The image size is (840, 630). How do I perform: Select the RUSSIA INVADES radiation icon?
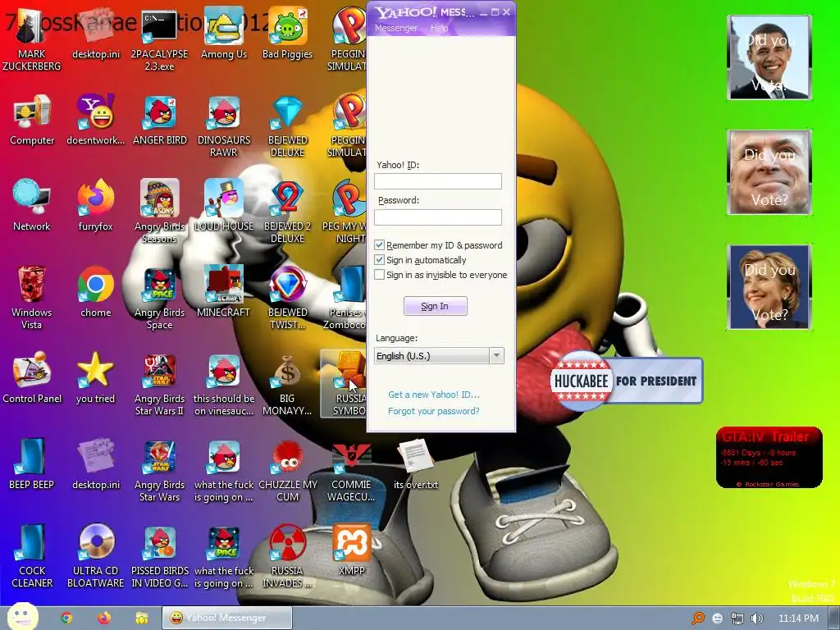pyautogui.click(x=287, y=557)
